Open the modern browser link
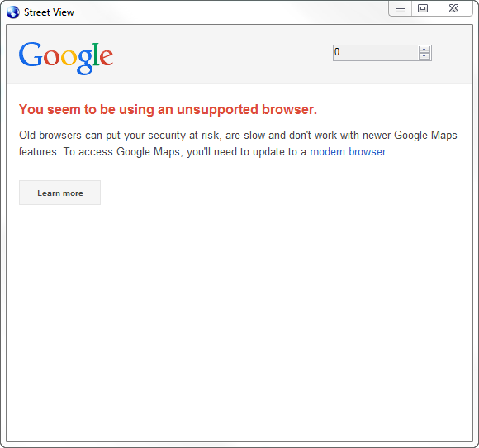Viewport: 479px width, 448px height. click(x=348, y=152)
